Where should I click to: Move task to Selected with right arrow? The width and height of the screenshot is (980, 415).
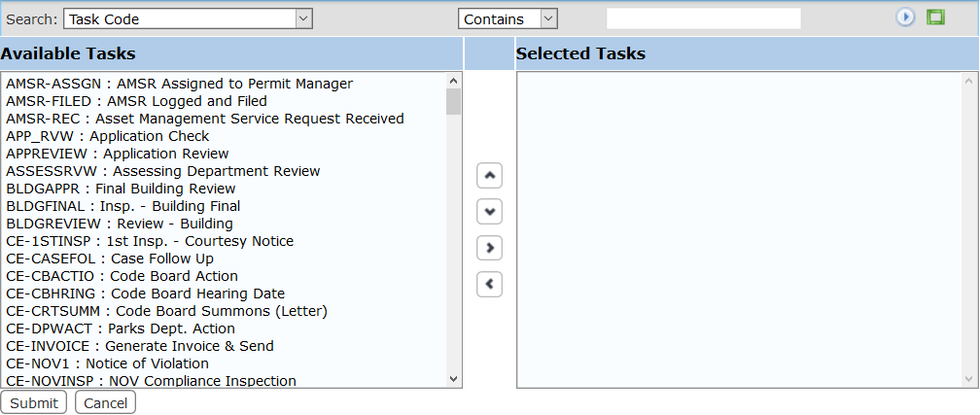point(489,248)
